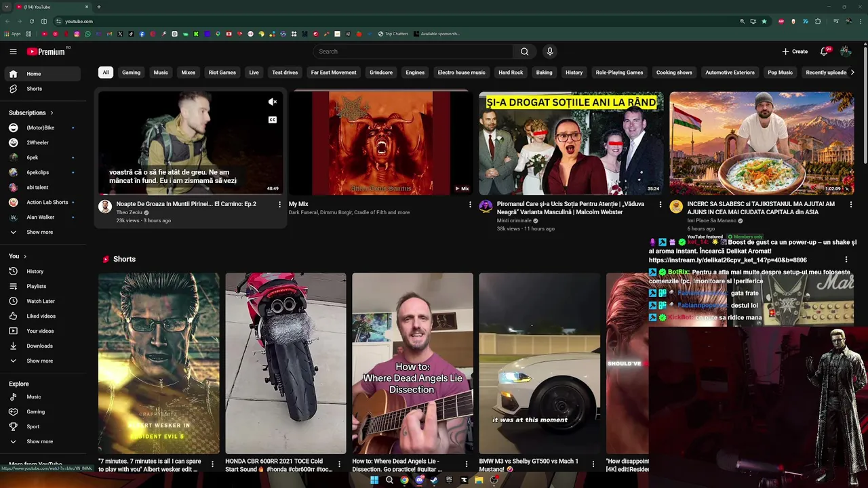Open options menu for My Mix

tap(470, 204)
